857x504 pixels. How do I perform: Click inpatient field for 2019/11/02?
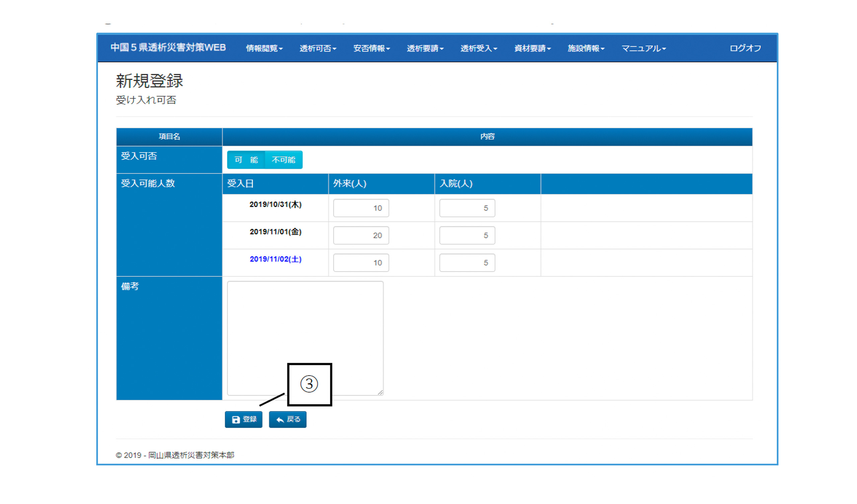click(x=467, y=263)
